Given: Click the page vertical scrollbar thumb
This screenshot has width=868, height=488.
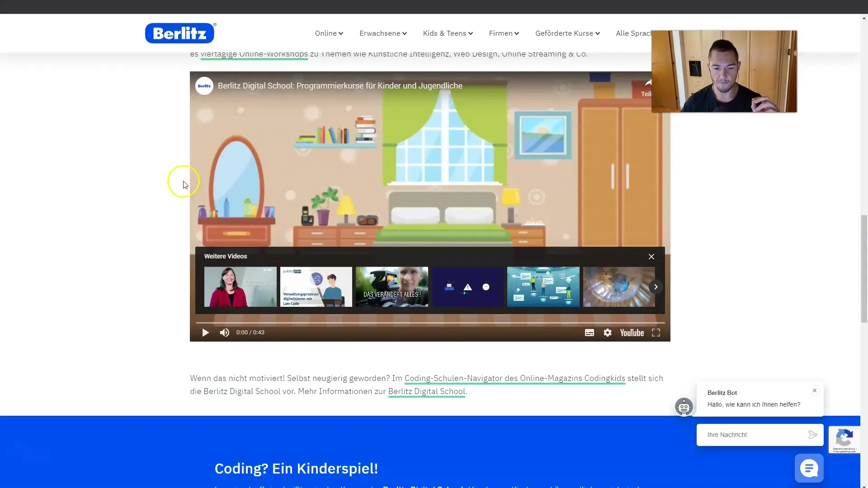Looking at the screenshot, I should [864, 269].
